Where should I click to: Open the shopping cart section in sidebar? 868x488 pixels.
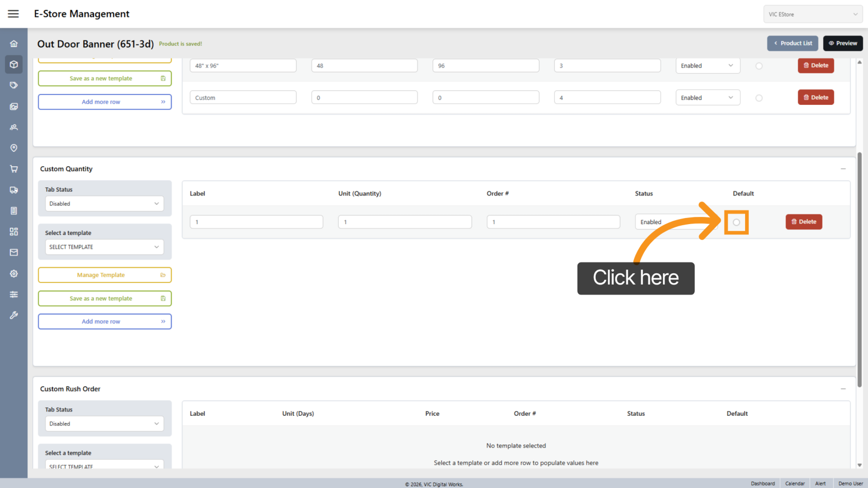coord(14,169)
